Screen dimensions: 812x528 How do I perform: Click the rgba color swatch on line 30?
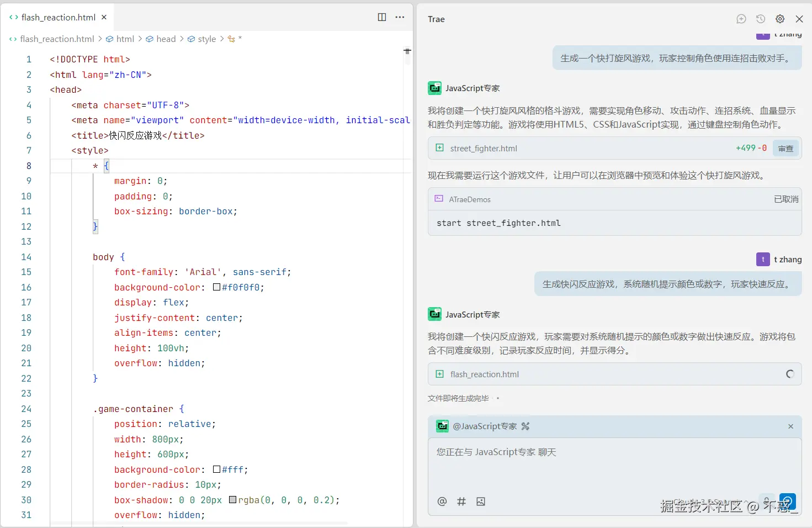coord(232,500)
